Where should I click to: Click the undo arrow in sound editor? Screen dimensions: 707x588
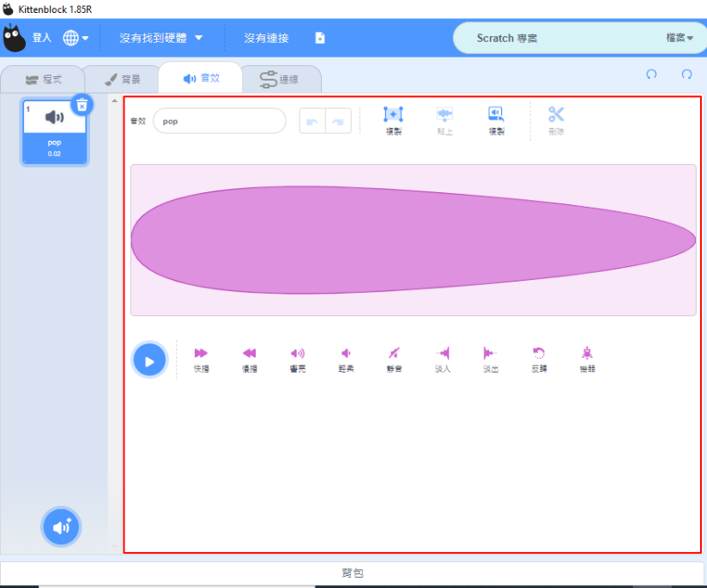tap(312, 121)
